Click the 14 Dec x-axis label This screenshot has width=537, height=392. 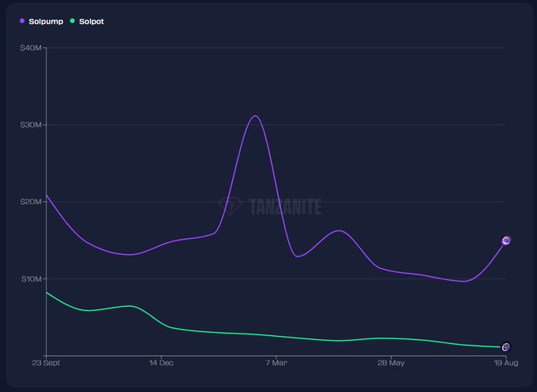(x=161, y=363)
